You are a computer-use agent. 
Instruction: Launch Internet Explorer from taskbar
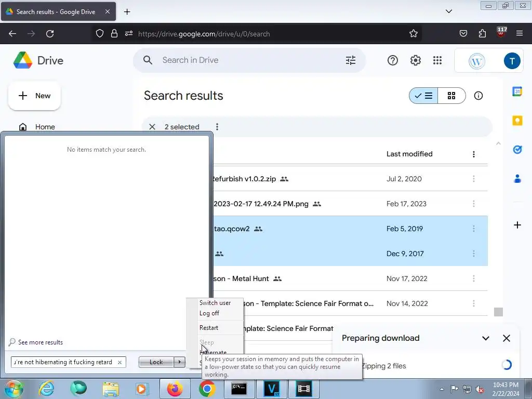[46, 389]
